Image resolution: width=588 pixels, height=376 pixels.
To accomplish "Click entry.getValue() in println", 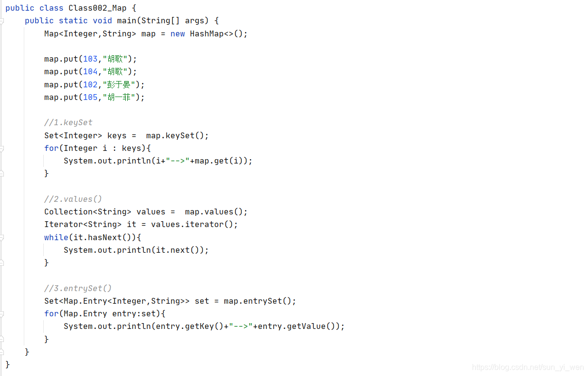I will click(x=296, y=327).
